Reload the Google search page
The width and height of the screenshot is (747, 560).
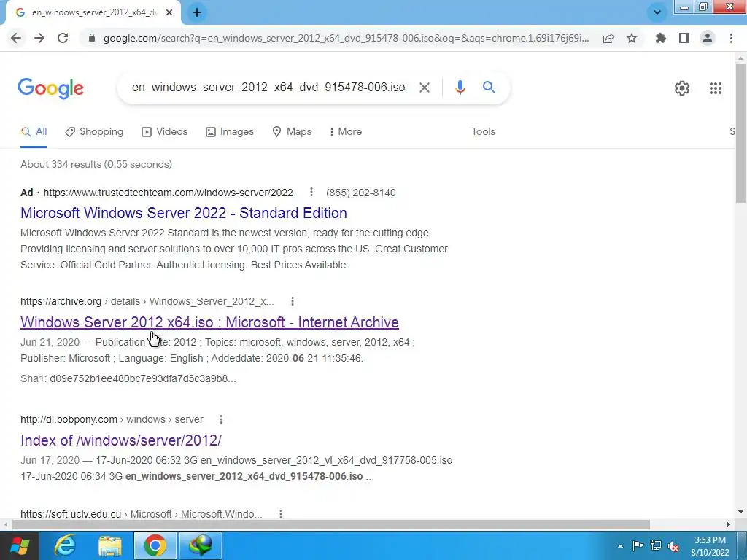63,38
